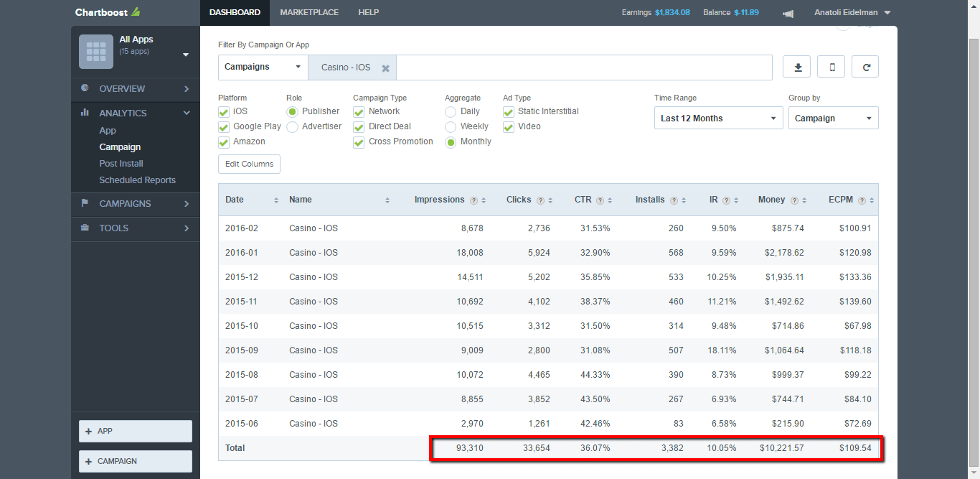Remove the Casino - IOS filter tag
This screenshot has width=980, height=479.
click(x=385, y=68)
